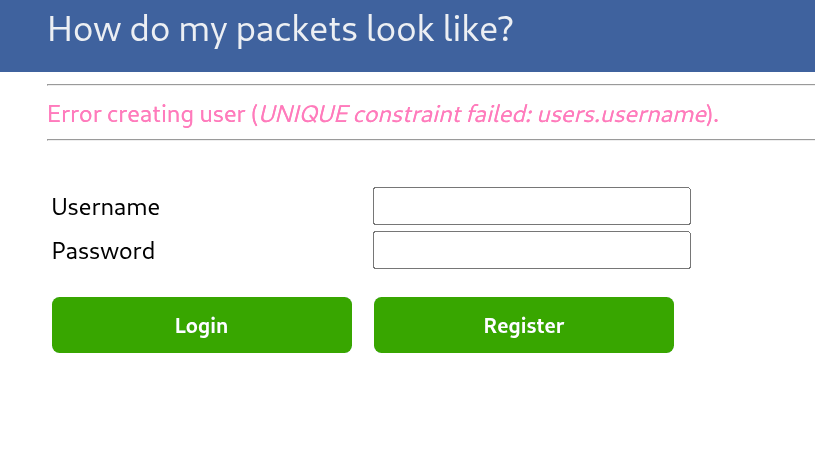
Task: Click the word 'Error' in the message
Action: tap(74, 114)
